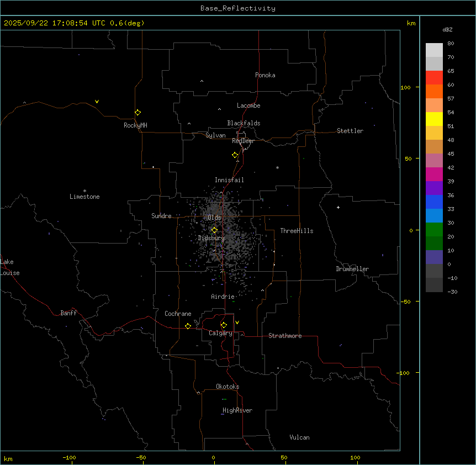Click the white plus marker northeast of ThreeHills

coord(338,207)
